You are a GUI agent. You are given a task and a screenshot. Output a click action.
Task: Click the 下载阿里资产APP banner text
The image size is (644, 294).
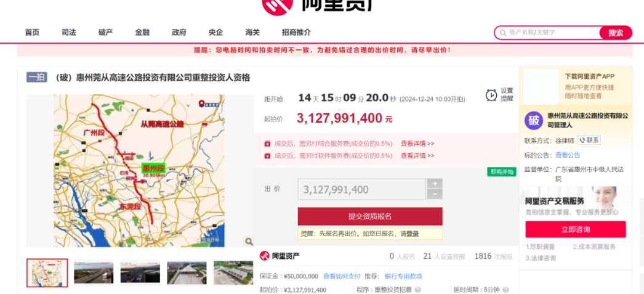(589, 76)
